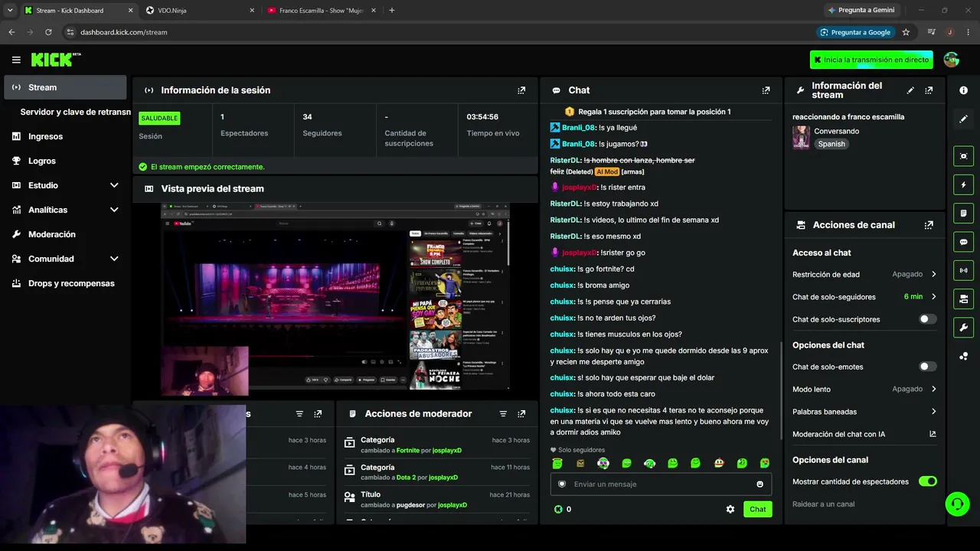Viewport: 980px width, 551px height.
Task: Pop out the Información del stream panel
Action: click(929, 90)
